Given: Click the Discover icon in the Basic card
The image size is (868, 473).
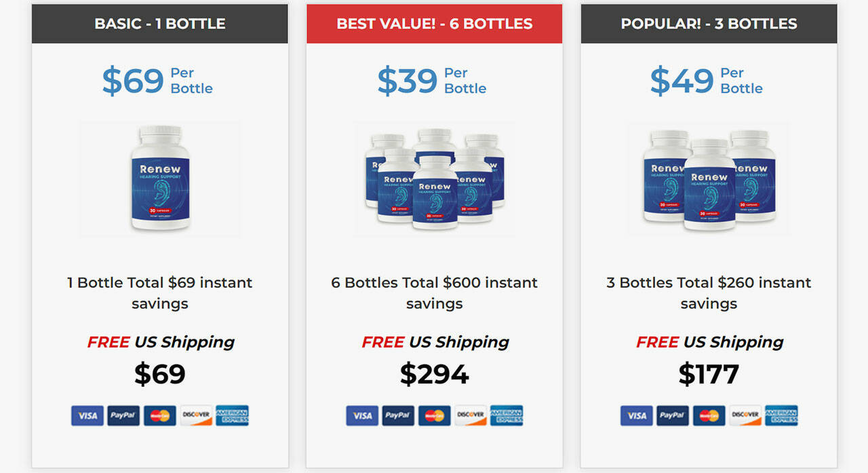Looking at the screenshot, I should pos(196,415).
